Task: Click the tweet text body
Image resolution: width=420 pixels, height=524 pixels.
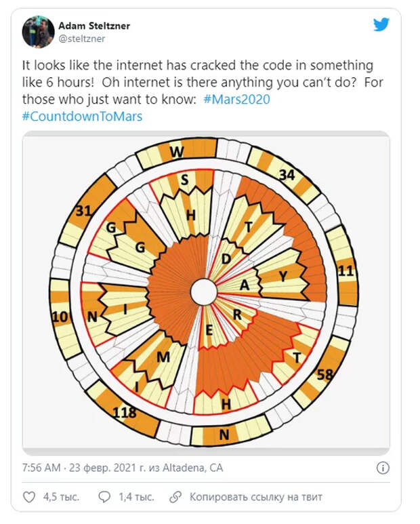Action: [203, 91]
